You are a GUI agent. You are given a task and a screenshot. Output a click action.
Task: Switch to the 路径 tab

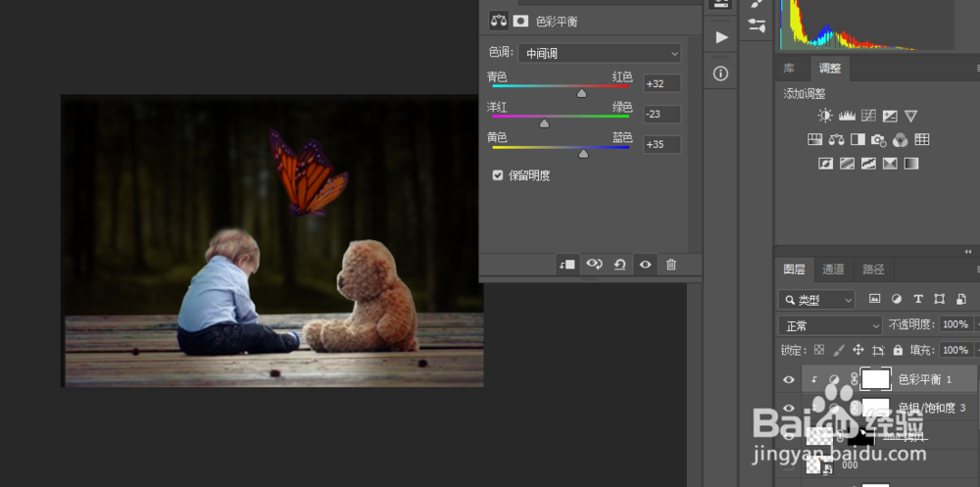click(x=873, y=269)
